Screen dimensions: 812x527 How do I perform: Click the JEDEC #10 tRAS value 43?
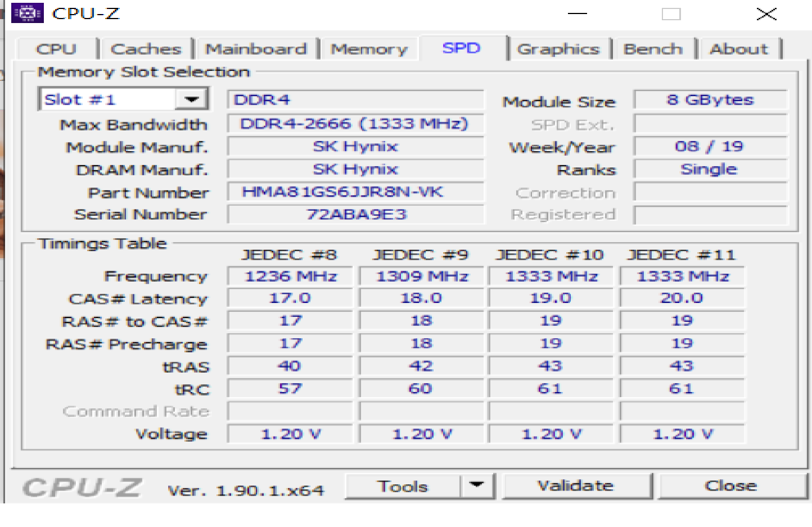551,366
